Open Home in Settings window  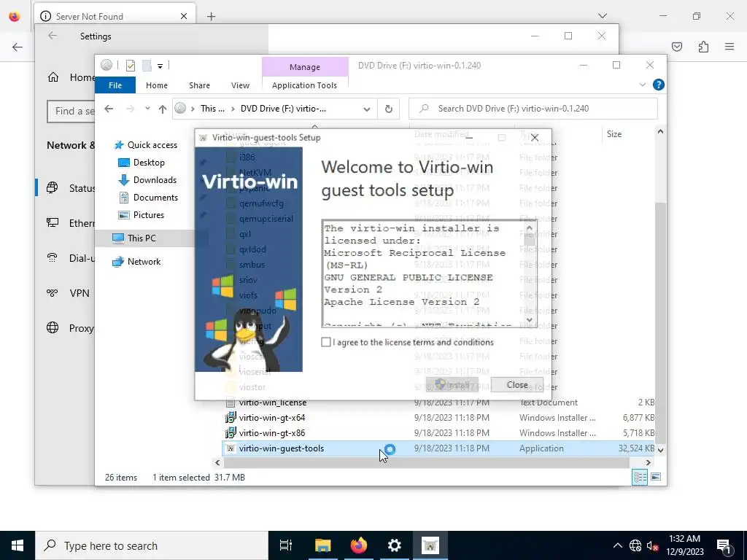pyautogui.click(x=71, y=77)
